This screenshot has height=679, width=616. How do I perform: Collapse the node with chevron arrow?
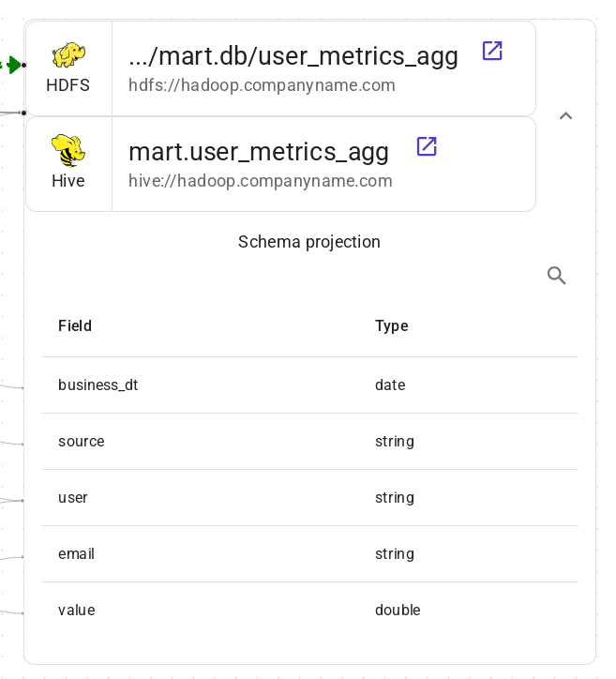click(565, 116)
